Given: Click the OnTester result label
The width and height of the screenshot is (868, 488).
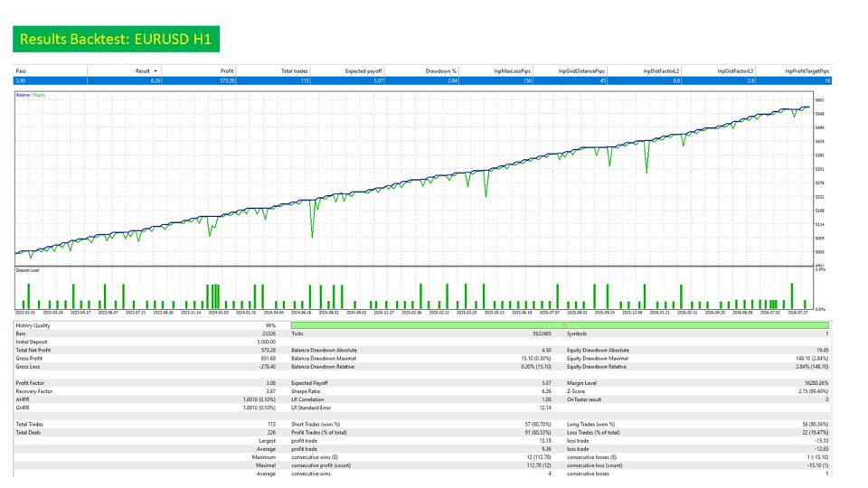Looking at the screenshot, I should pos(584,399).
